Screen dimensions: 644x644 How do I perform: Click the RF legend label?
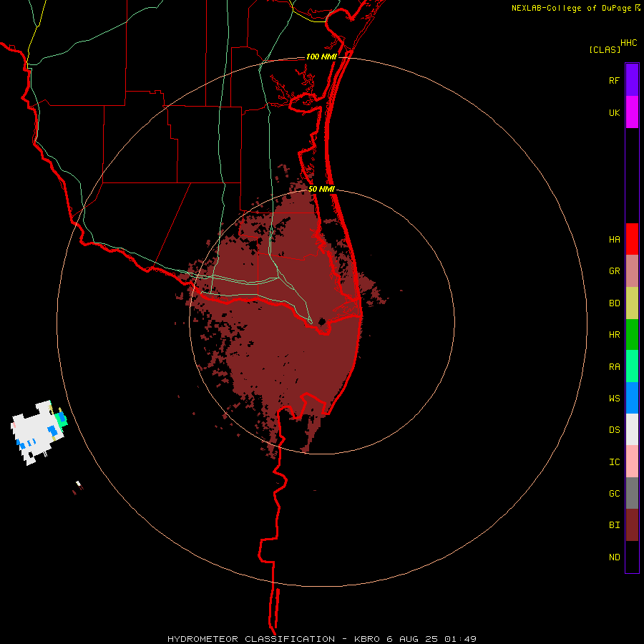614,80
